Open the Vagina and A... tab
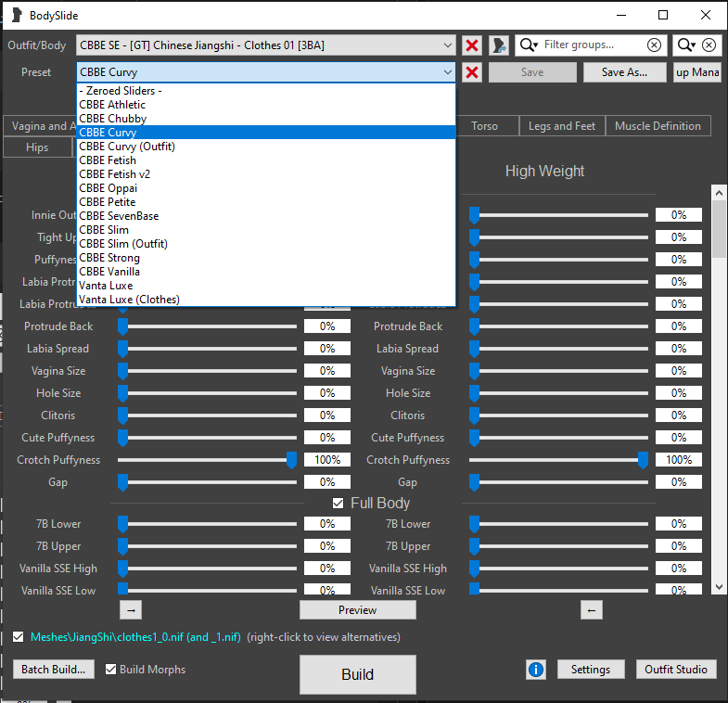 [x=41, y=126]
